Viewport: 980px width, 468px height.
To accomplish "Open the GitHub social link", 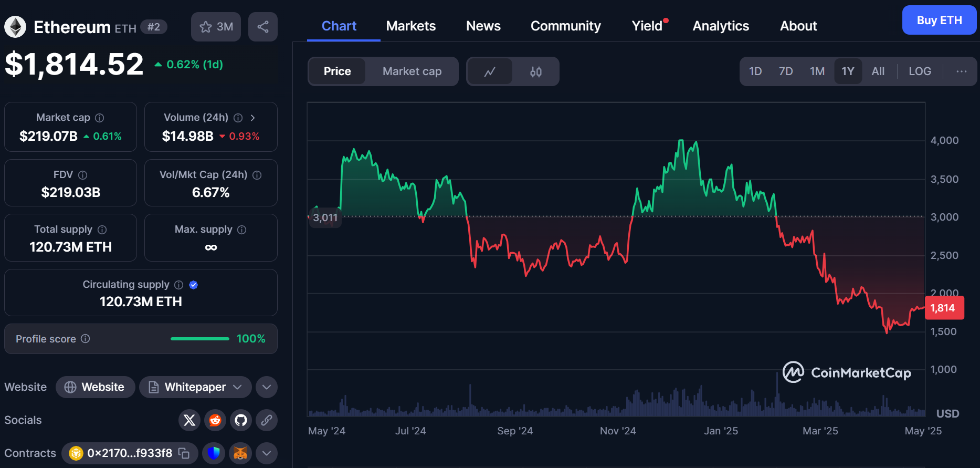I will (241, 420).
